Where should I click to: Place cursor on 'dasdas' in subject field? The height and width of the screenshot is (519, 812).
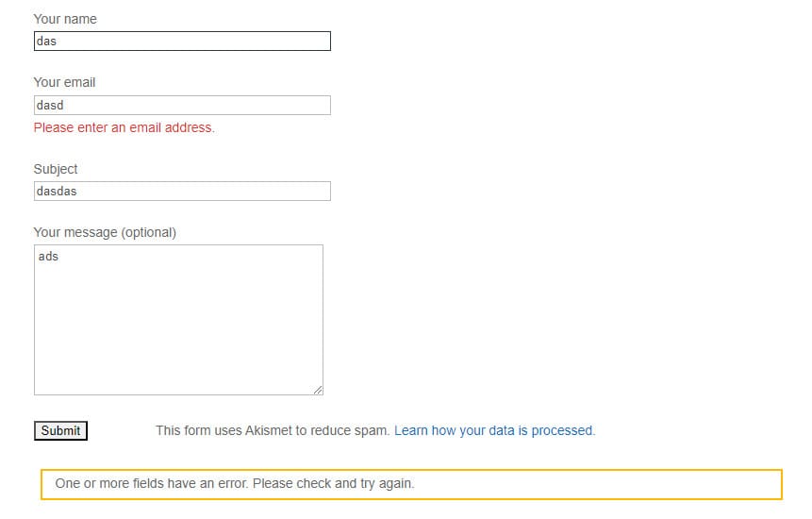57,192
